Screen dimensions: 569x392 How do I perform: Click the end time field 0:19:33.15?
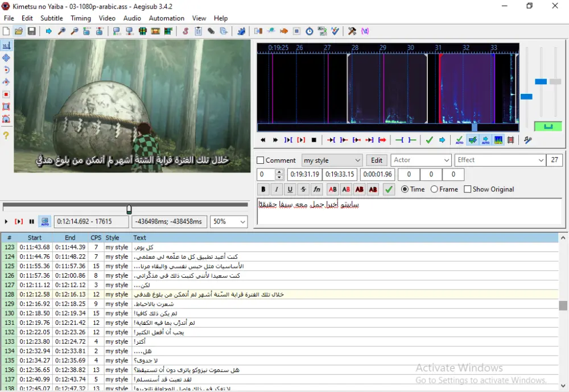(x=340, y=174)
